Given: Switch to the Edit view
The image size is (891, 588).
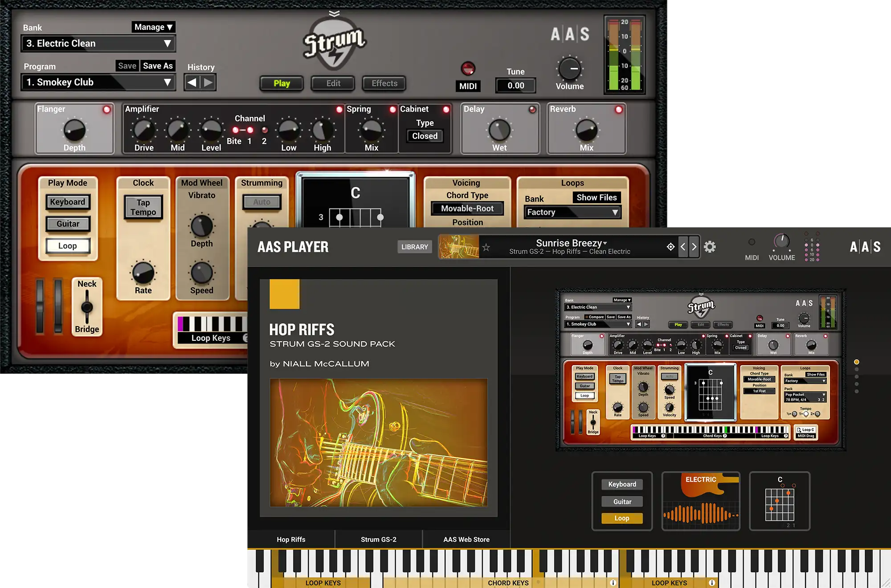Looking at the screenshot, I should tap(333, 83).
